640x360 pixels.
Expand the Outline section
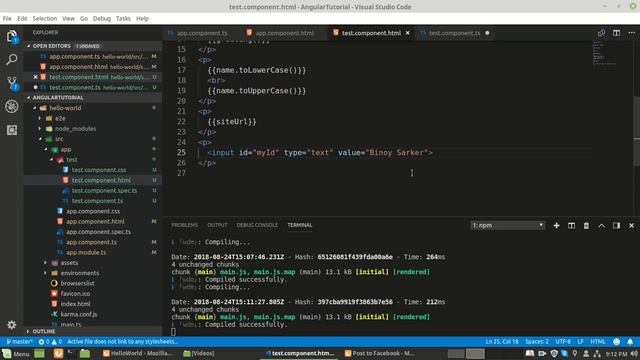[x=29, y=331]
